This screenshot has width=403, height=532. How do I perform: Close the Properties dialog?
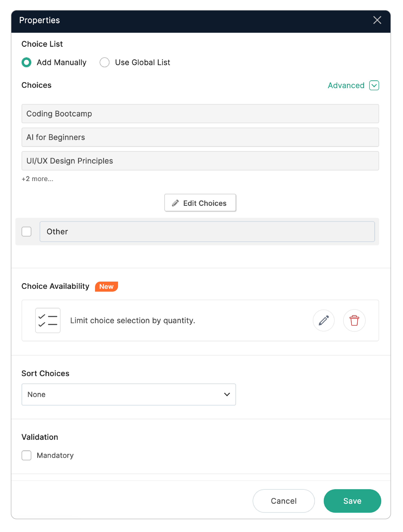(377, 21)
